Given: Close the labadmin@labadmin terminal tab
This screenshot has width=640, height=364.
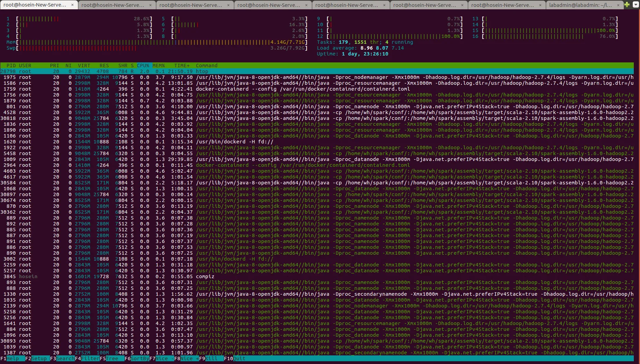Looking at the screenshot, I should click(618, 5).
